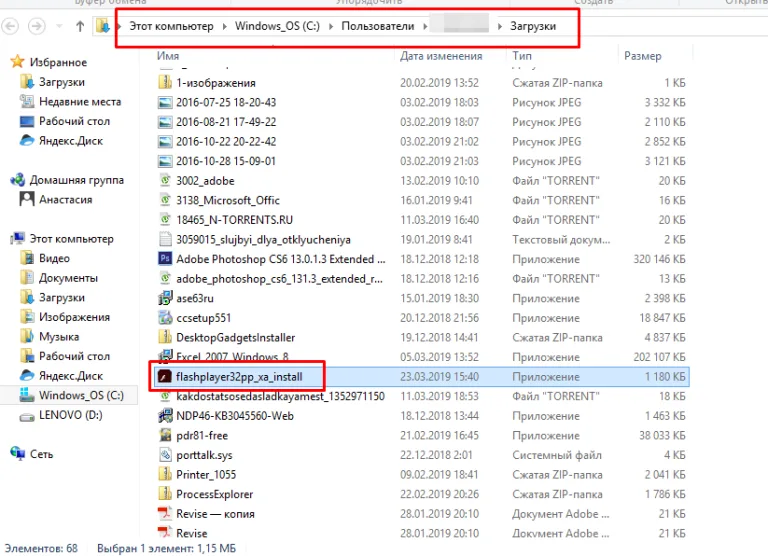Sort files by the Размер column
This screenshot has height=556, width=768.
pos(643,56)
